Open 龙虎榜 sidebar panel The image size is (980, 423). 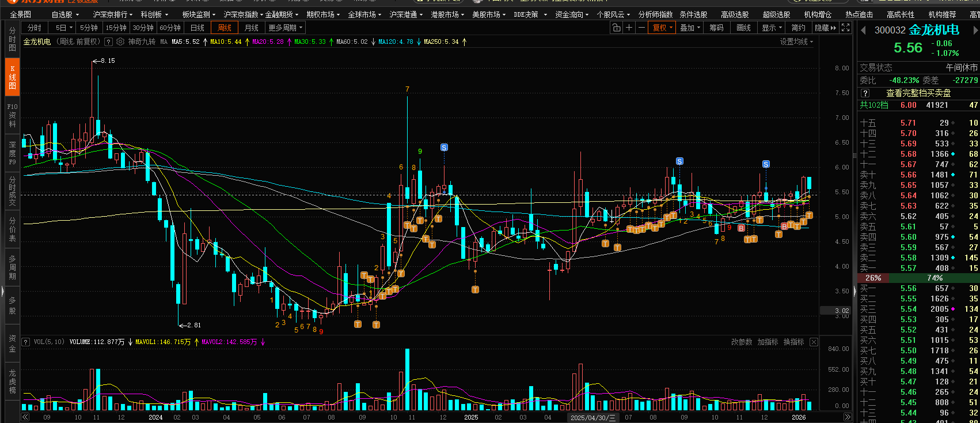coord(12,382)
